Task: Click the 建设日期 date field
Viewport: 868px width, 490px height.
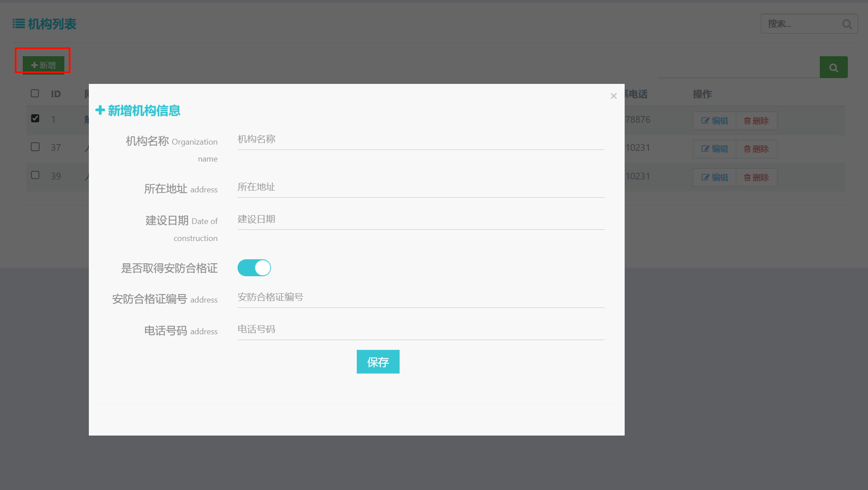Action: click(x=421, y=220)
